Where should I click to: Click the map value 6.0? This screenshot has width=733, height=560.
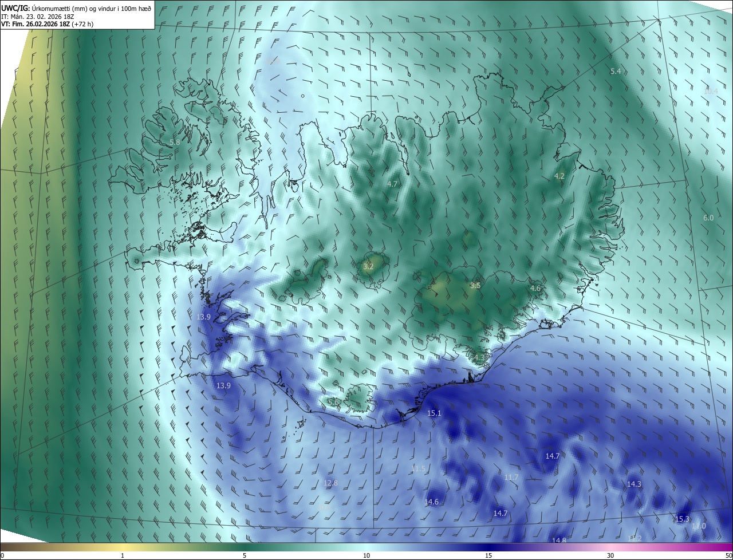coord(708,218)
